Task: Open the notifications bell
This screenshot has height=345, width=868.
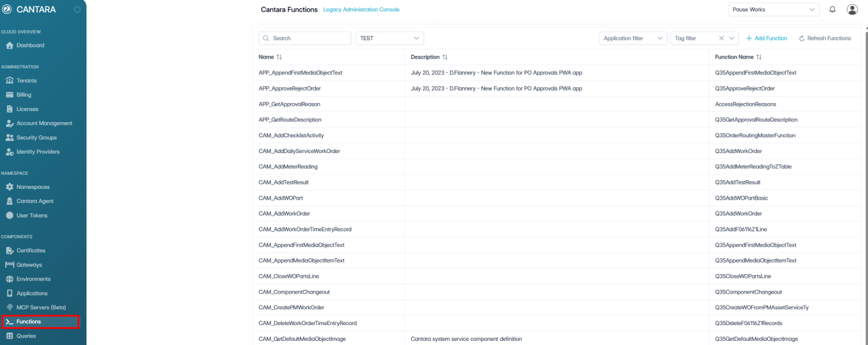Action: (832, 9)
